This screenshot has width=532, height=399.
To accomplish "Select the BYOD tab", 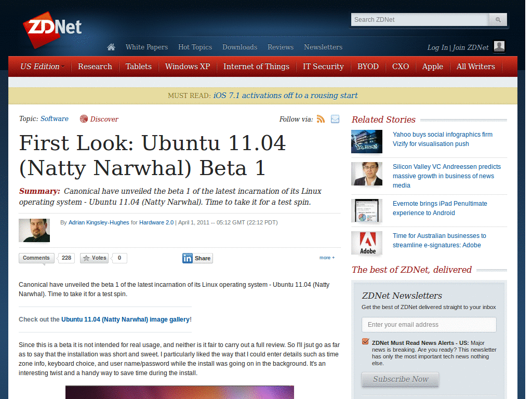I will click(368, 66).
